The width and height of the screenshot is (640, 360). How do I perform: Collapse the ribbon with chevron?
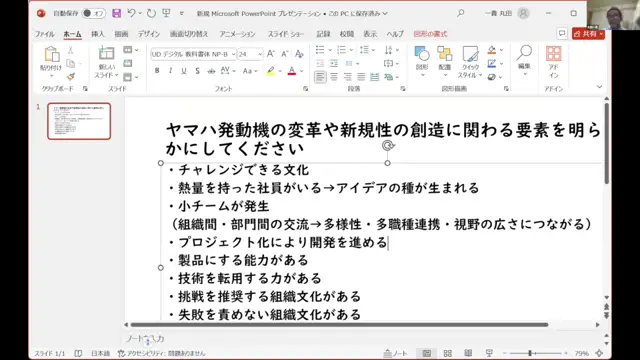[599, 87]
